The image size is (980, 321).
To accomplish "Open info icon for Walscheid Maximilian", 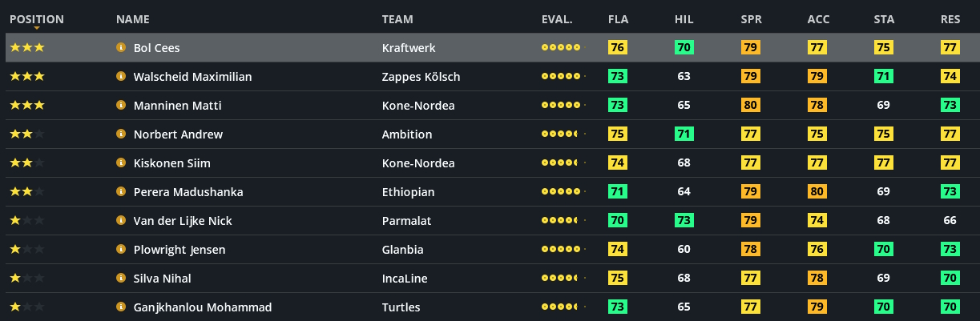I will tap(122, 77).
